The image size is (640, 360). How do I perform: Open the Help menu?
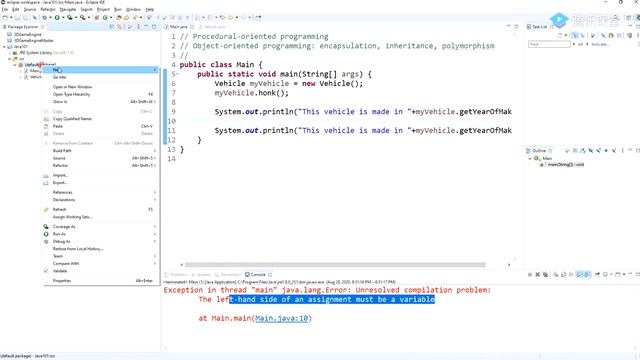coord(150,9)
